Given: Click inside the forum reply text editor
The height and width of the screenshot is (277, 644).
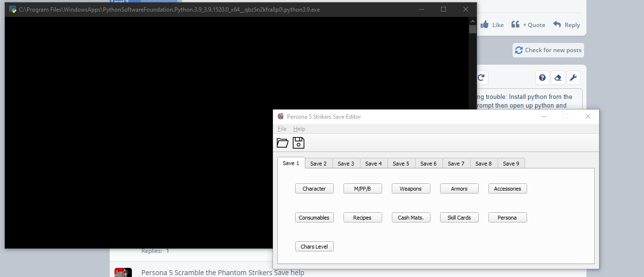Looking at the screenshot, I should pos(529,99).
